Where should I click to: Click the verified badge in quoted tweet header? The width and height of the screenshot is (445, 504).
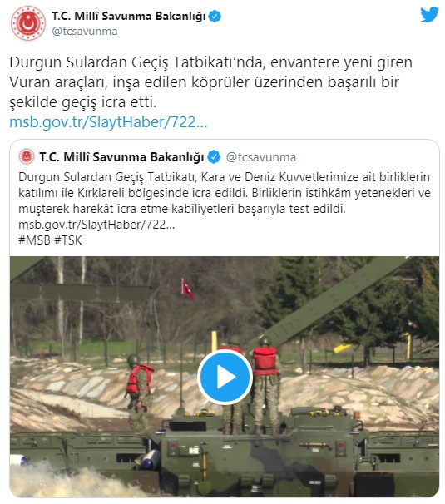(214, 157)
